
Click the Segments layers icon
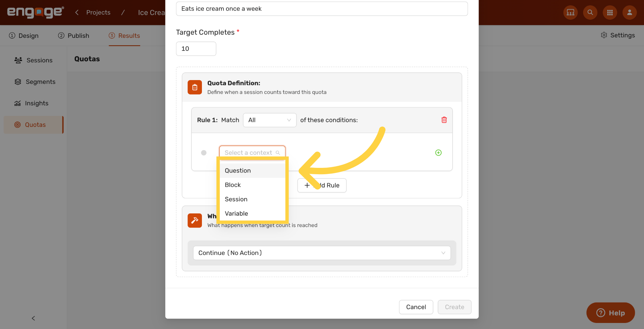pos(18,82)
